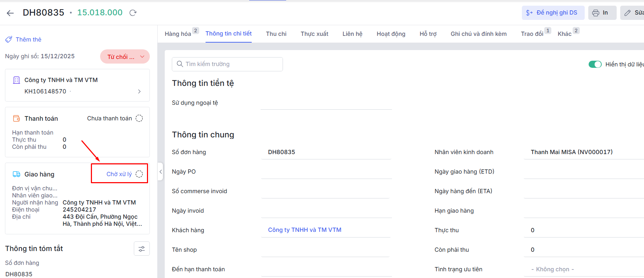Image resolution: width=644 pixels, height=278 pixels.
Task: Click the dashed circle next to Chưa thanh toán
Action: click(x=139, y=118)
